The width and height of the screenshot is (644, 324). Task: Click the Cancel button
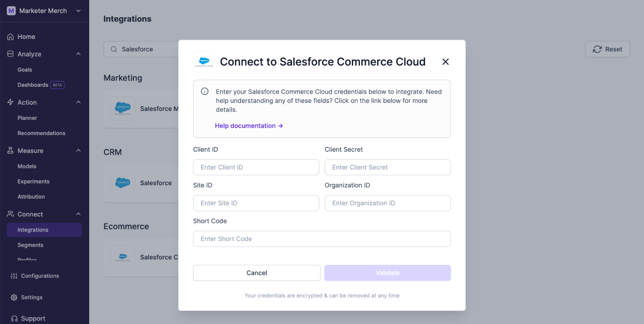point(256,273)
